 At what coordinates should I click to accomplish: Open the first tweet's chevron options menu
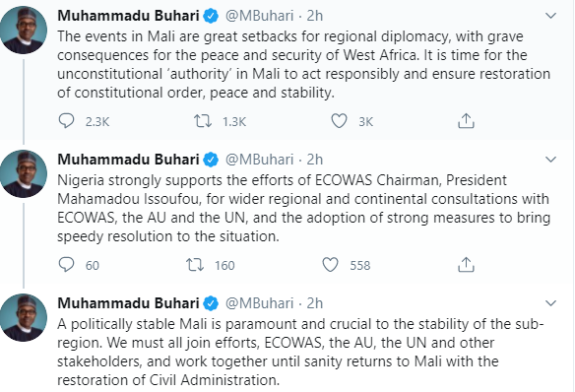tap(550, 16)
